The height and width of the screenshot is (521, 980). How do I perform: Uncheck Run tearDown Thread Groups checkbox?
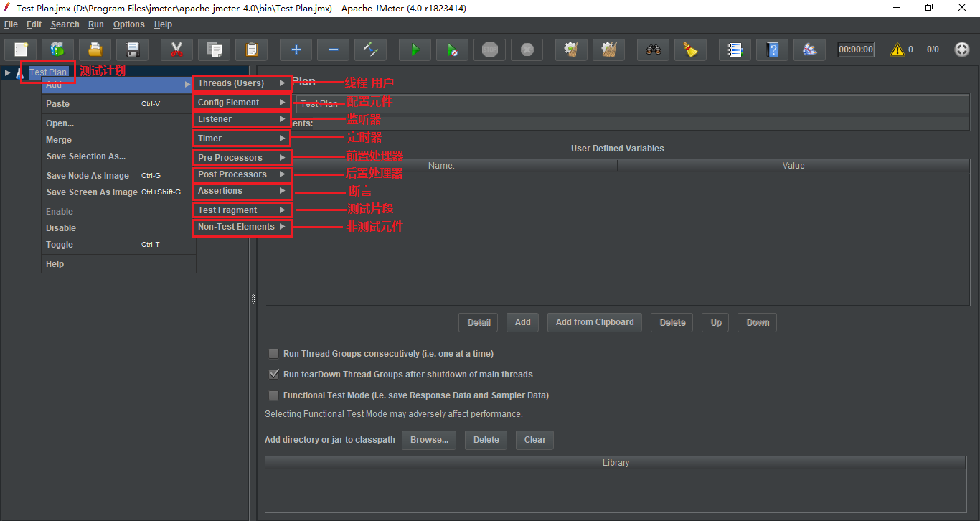pyautogui.click(x=273, y=375)
